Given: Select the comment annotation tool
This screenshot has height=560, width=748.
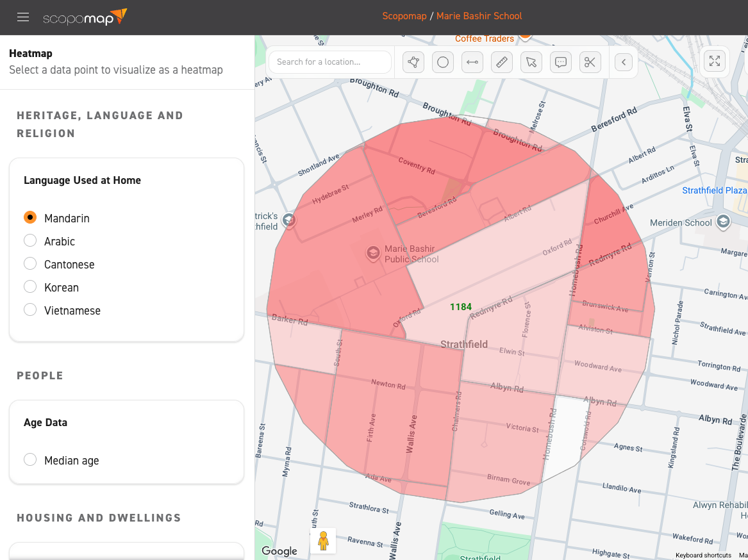Looking at the screenshot, I should [561, 62].
